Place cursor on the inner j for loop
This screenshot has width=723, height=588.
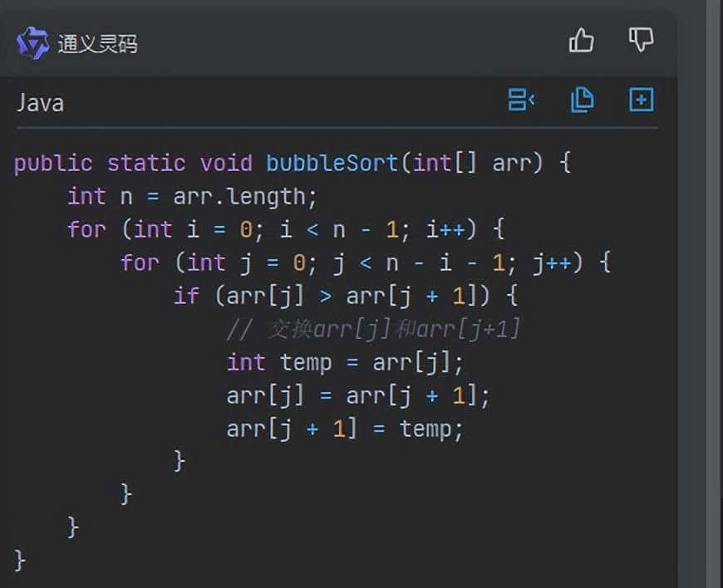[x=366, y=262]
